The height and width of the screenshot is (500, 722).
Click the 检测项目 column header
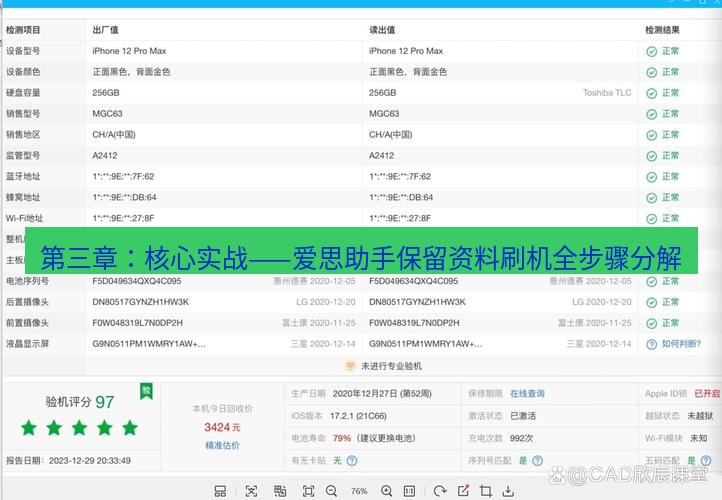[23, 30]
